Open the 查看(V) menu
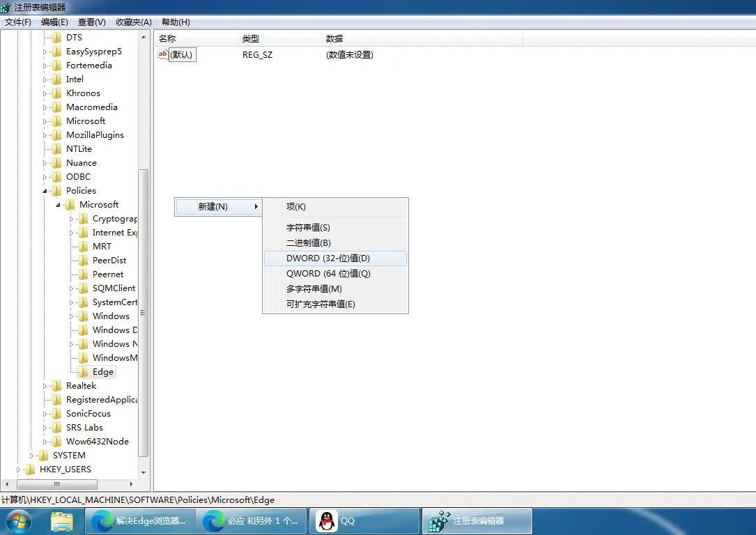 [91, 22]
